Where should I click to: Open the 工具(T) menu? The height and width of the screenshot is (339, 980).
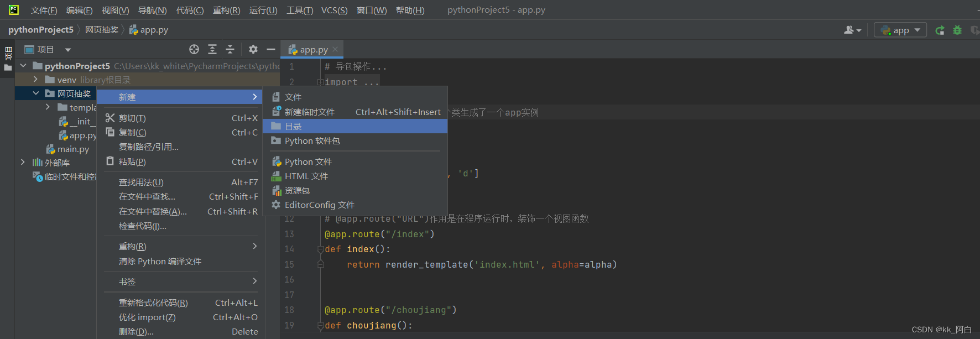tap(300, 10)
